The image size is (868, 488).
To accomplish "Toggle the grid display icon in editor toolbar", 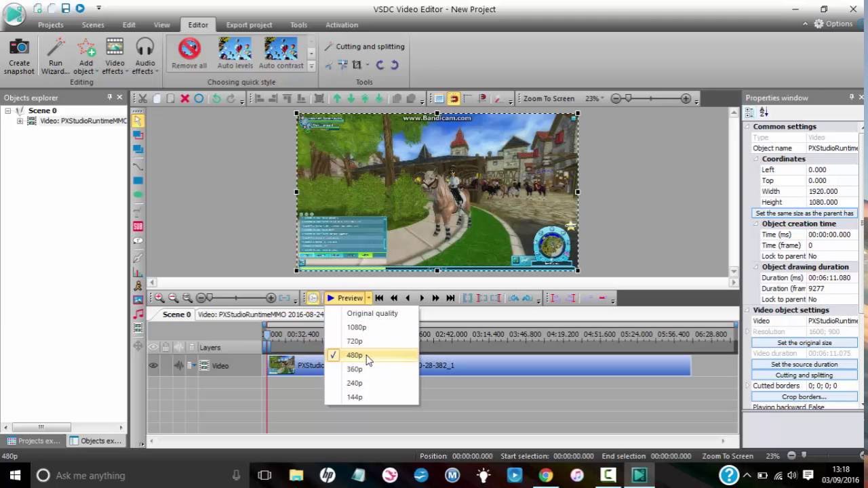I will tap(439, 98).
